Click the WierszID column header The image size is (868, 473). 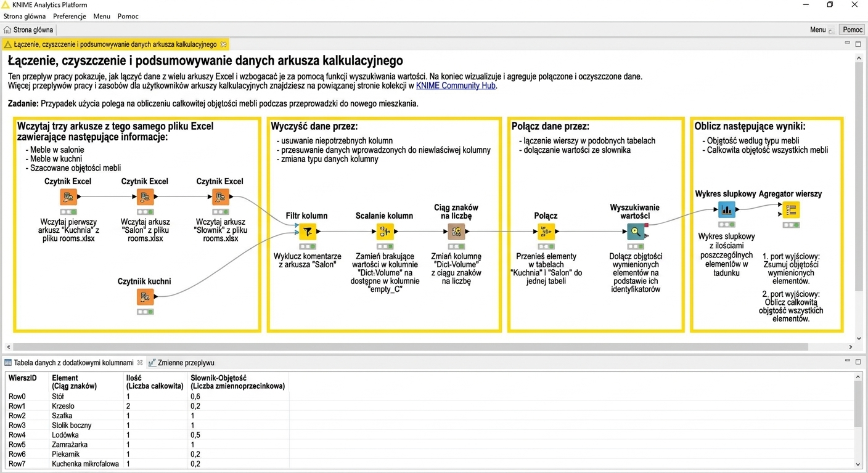tap(23, 378)
